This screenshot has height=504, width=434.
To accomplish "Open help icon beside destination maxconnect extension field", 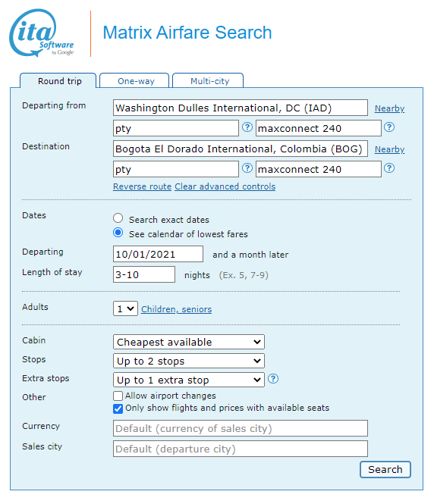I will pyautogui.click(x=389, y=168).
